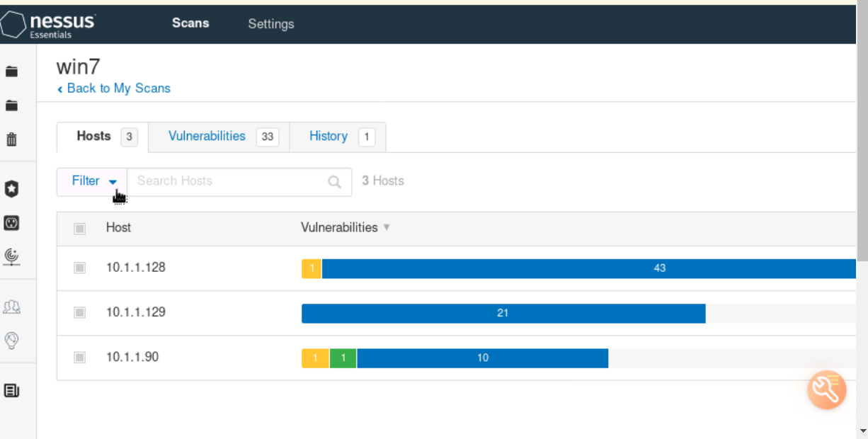Click the Community people icon

(x=11, y=307)
